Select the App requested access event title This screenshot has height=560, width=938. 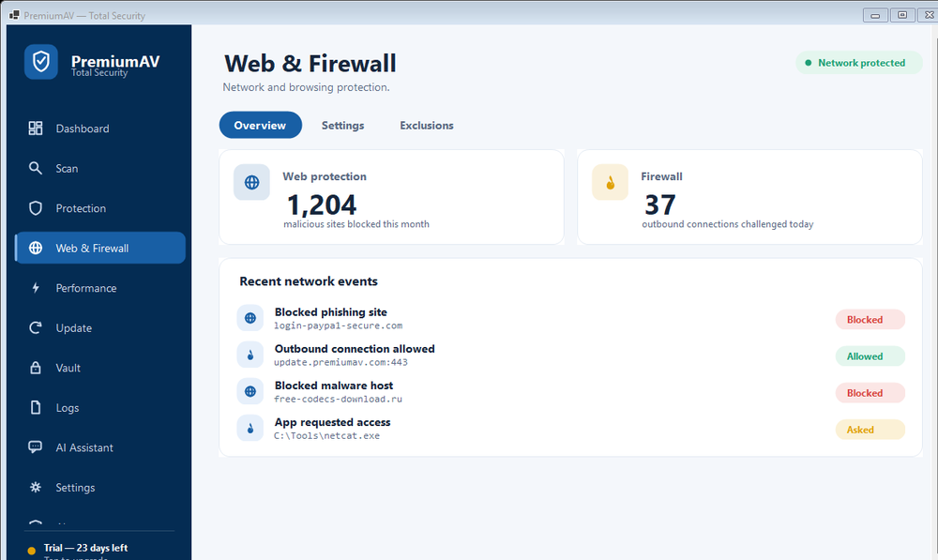[332, 422]
